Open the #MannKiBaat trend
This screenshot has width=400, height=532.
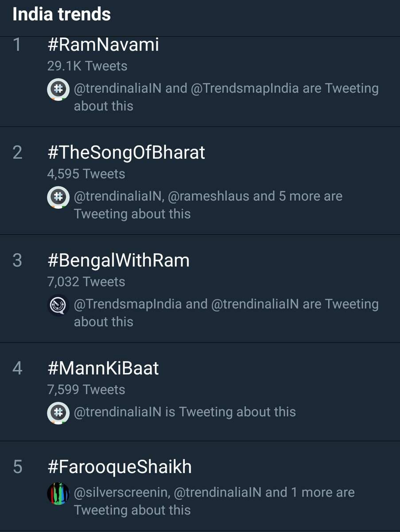click(x=103, y=368)
